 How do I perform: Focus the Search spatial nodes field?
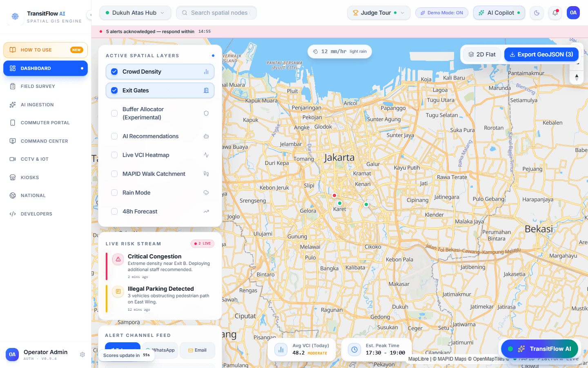pos(216,13)
